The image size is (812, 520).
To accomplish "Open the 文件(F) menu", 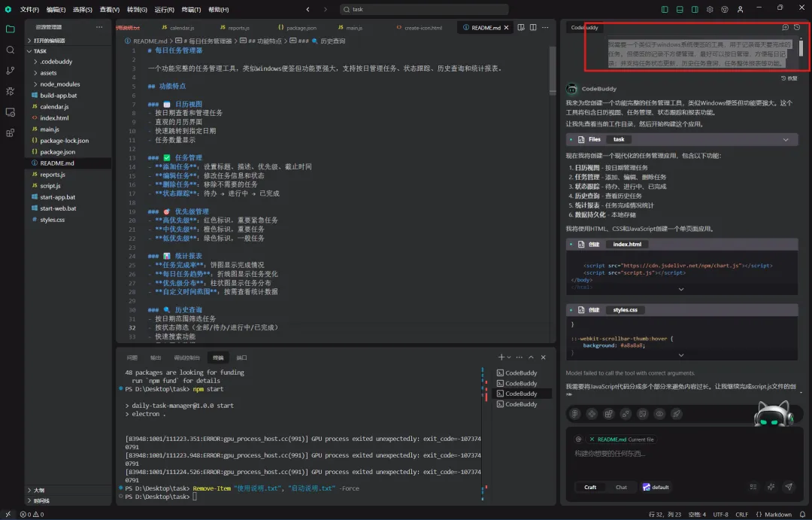I will point(29,9).
